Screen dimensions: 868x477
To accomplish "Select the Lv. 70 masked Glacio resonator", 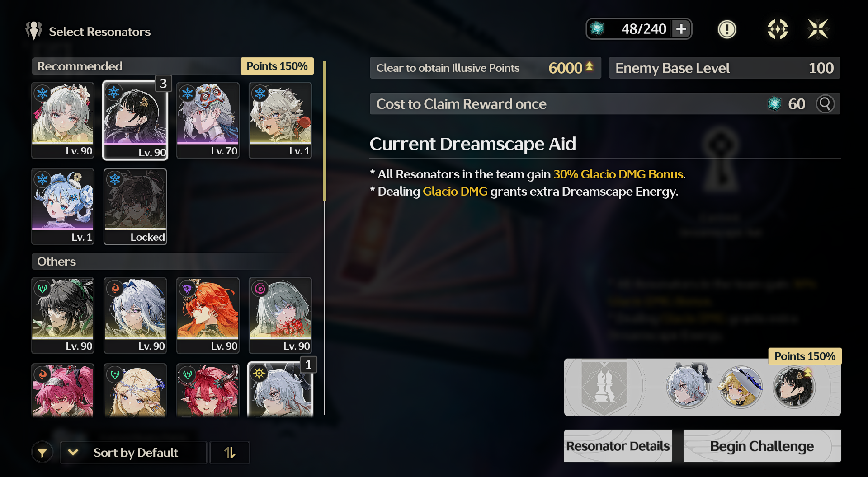I will (208, 120).
